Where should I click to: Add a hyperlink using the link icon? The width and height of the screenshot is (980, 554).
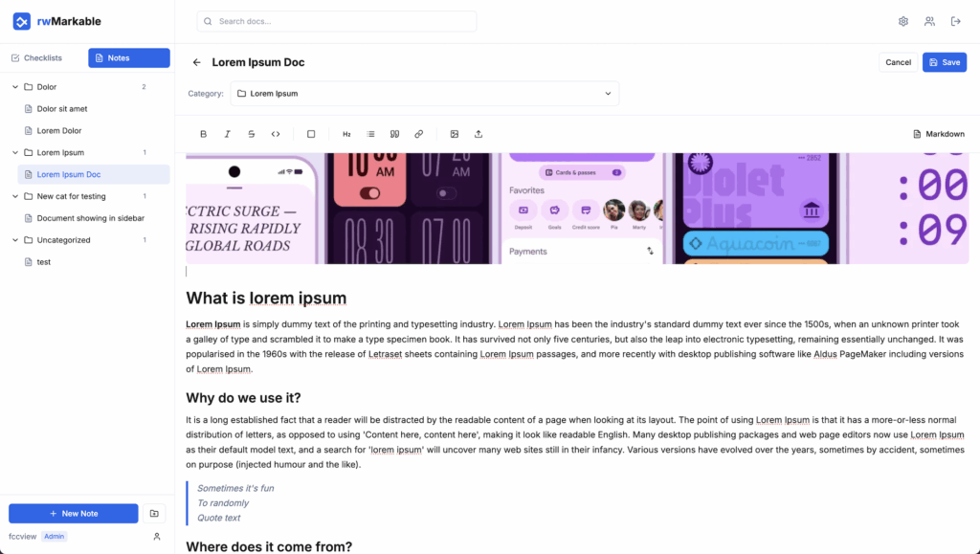coord(418,134)
